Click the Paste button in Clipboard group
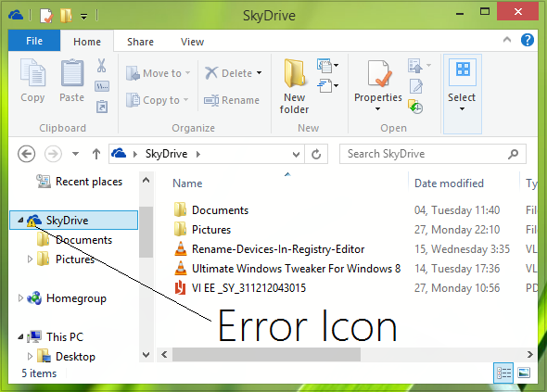This screenshot has height=392, width=547. (x=72, y=81)
